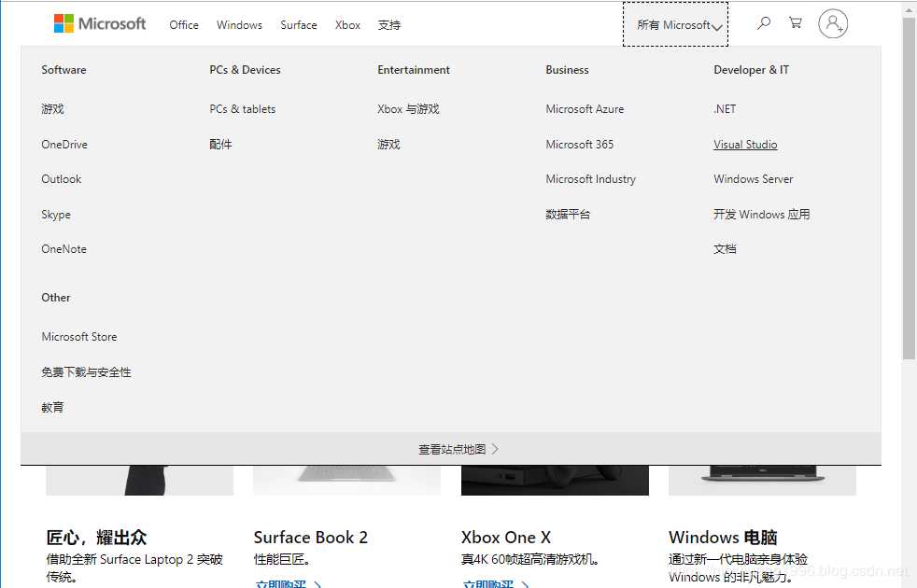Open the 数据平台 link
Screen dimensions: 917x588
tap(568, 215)
